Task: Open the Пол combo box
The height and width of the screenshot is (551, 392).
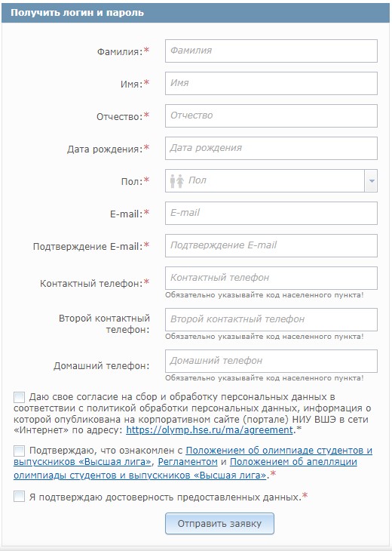Action: [271, 180]
